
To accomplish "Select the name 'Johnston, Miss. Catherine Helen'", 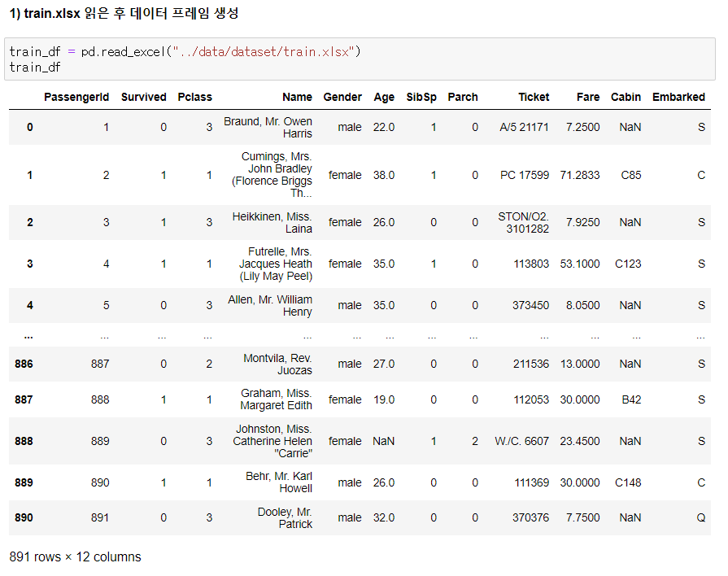I will [272, 441].
